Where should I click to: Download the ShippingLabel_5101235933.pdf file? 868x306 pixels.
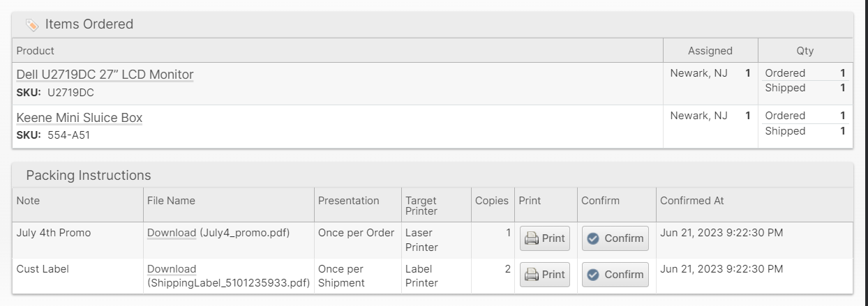[x=172, y=269]
